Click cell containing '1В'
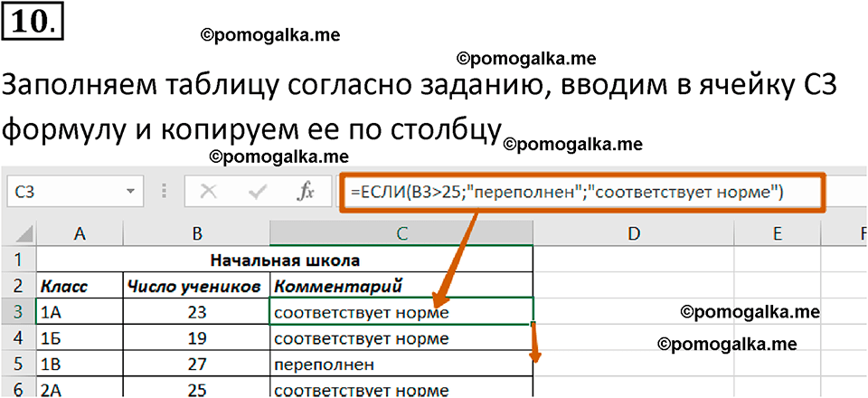Screen dimensions: 868x398 pos(80,365)
